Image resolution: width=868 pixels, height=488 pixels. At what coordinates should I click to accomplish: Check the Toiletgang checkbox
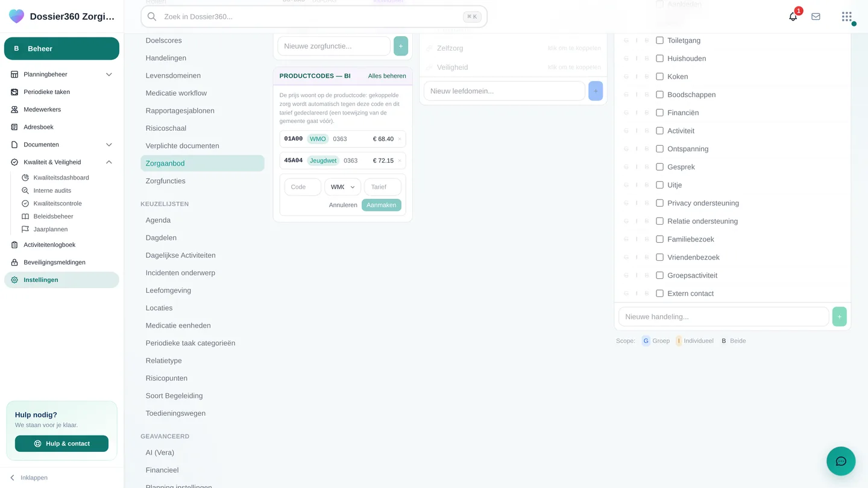pyautogui.click(x=659, y=40)
